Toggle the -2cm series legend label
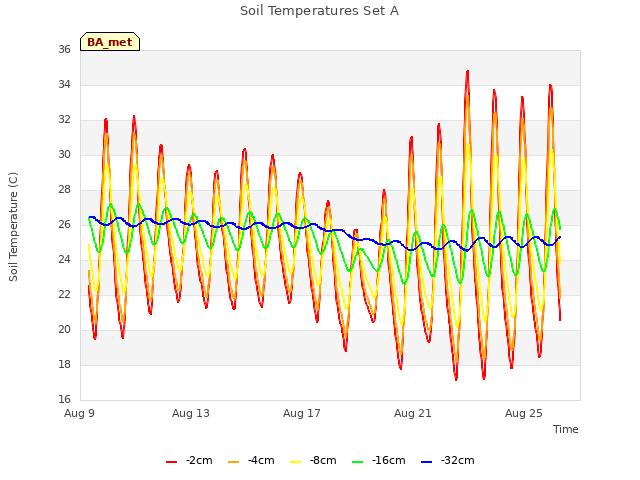This screenshot has width=640, height=480. point(199,460)
